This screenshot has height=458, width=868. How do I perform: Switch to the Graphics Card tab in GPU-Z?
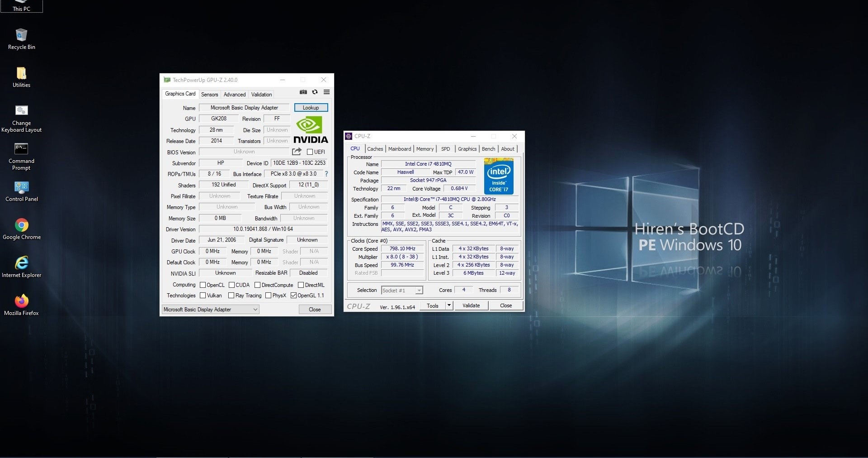180,94
